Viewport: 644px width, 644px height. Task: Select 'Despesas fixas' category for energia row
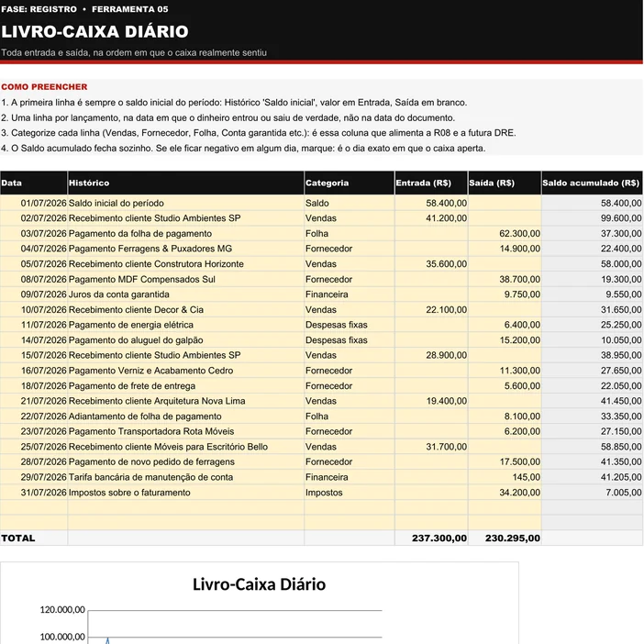(x=350, y=325)
